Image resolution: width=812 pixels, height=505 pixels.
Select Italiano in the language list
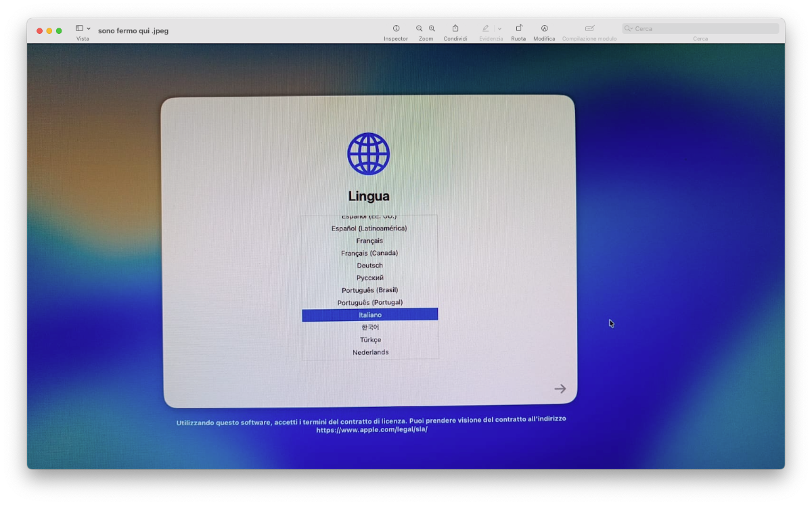(370, 315)
